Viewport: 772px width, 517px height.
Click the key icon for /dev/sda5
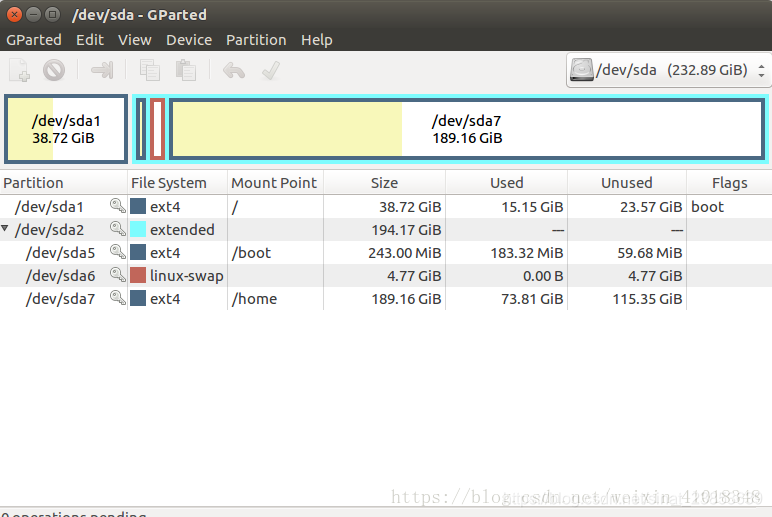[x=118, y=252]
